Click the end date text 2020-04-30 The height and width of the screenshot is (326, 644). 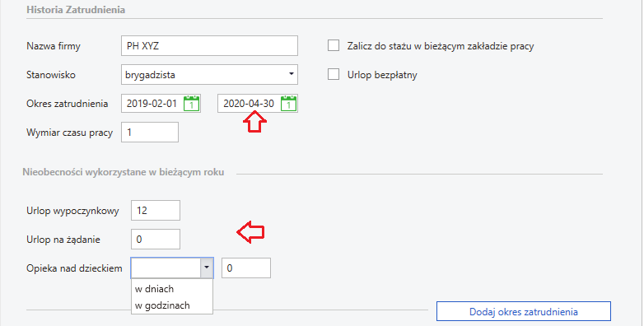(x=249, y=104)
